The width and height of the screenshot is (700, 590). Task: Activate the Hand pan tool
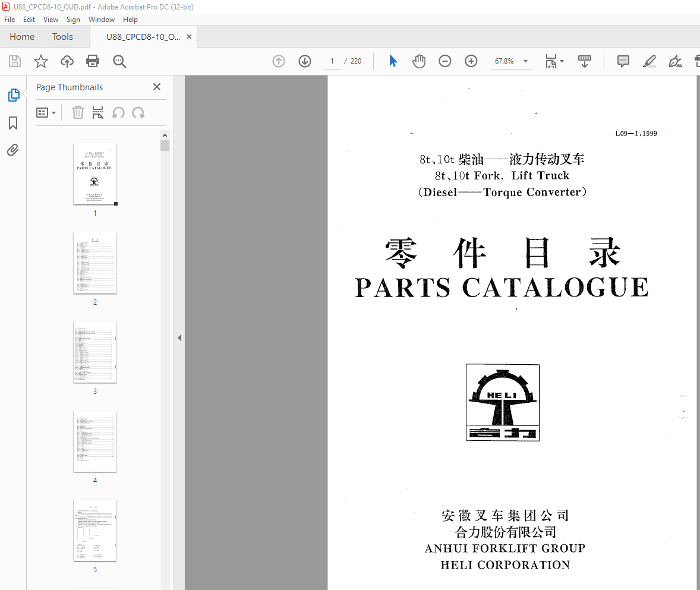coord(419,61)
